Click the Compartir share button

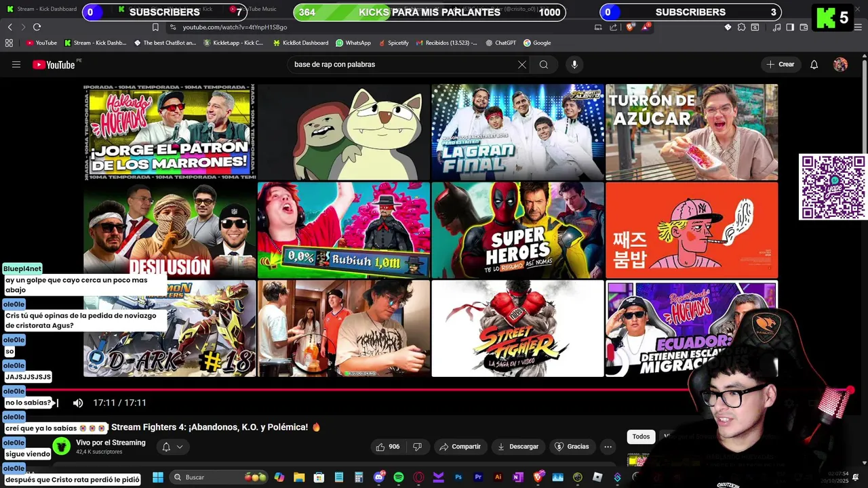(x=460, y=447)
